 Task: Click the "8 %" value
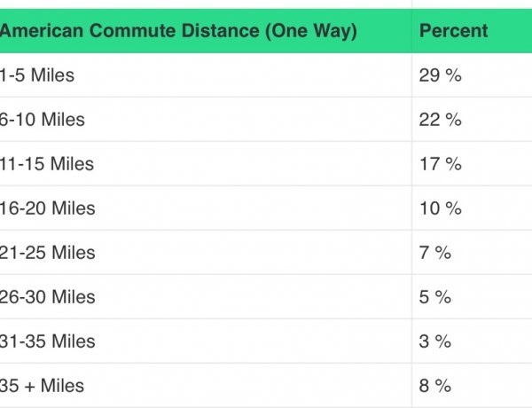tap(434, 386)
